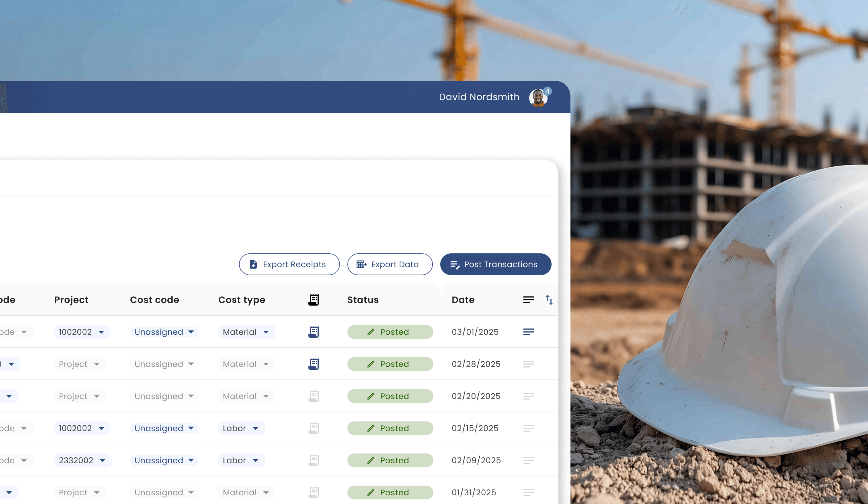Click Export Data button
The height and width of the screenshot is (504, 868).
click(x=390, y=264)
